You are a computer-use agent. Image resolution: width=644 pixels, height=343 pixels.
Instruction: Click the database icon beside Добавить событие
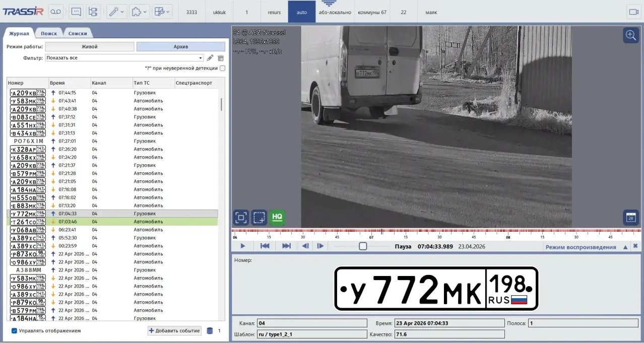point(210,331)
